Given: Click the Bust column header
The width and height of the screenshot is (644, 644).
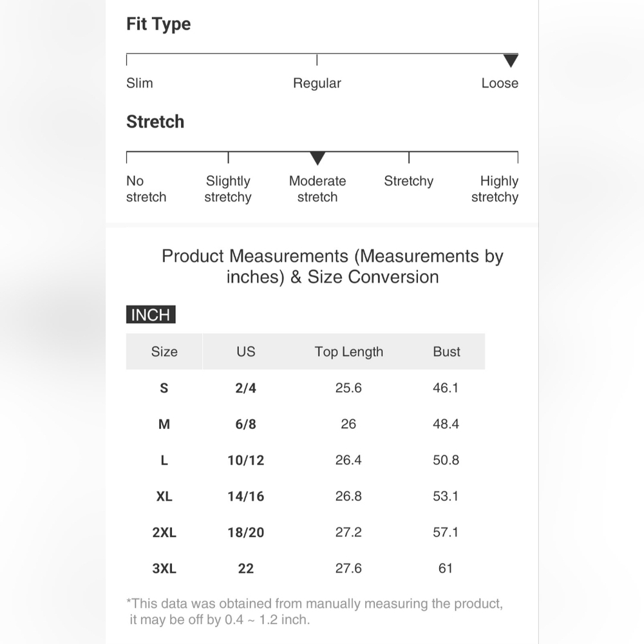Looking at the screenshot, I should (446, 352).
